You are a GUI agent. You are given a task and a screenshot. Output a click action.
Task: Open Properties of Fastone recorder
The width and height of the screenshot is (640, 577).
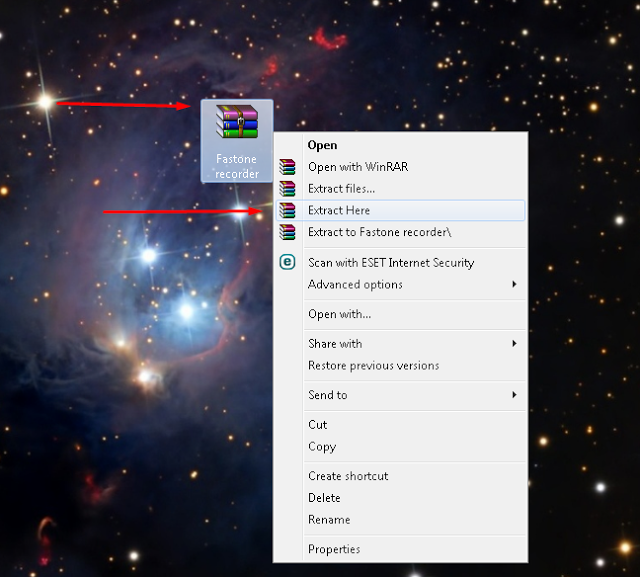click(x=400, y=549)
